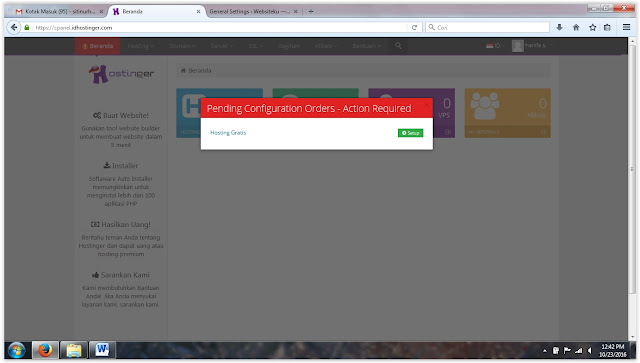Click the page vertical scrollbar
The width and height of the screenshot is (640, 363).
(632, 169)
